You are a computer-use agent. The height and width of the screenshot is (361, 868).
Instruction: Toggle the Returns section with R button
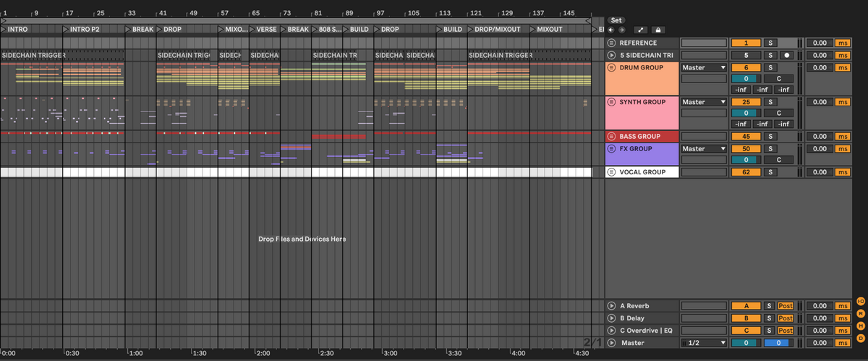coord(861,313)
